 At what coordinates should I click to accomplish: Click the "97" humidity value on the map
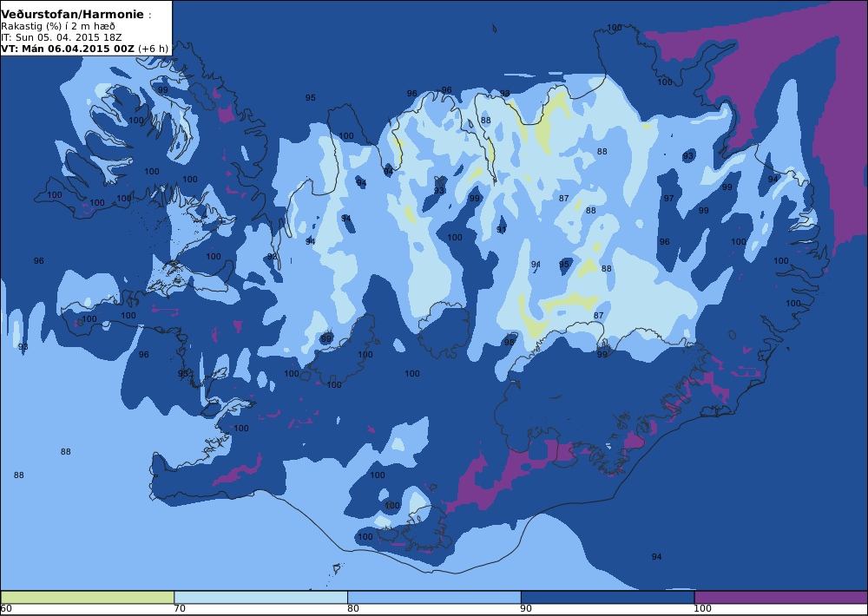668,198
